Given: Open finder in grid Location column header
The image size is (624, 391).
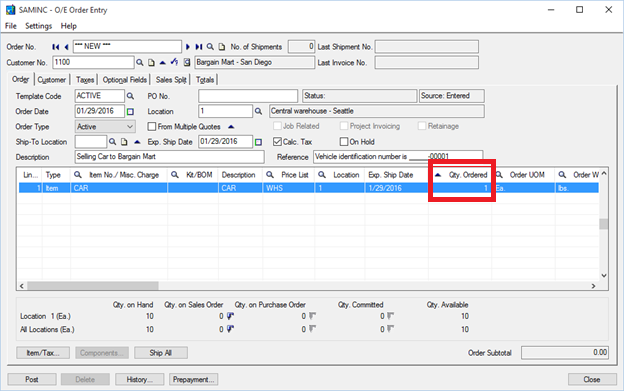Looking at the screenshot, I should click(322, 175).
